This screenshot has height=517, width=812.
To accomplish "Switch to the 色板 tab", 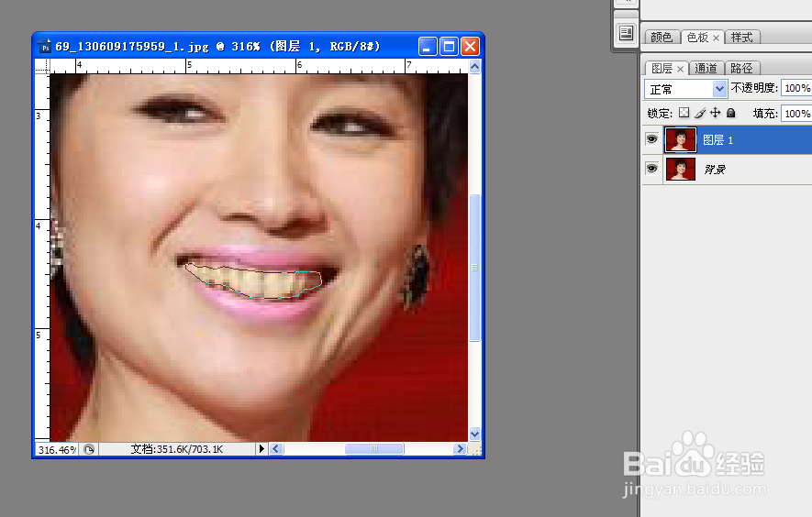I will tap(697, 38).
